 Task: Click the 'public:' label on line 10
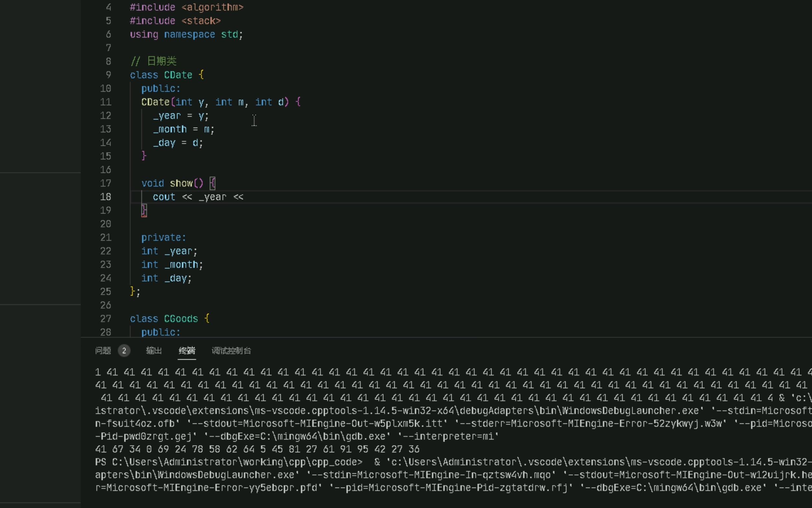(161, 88)
